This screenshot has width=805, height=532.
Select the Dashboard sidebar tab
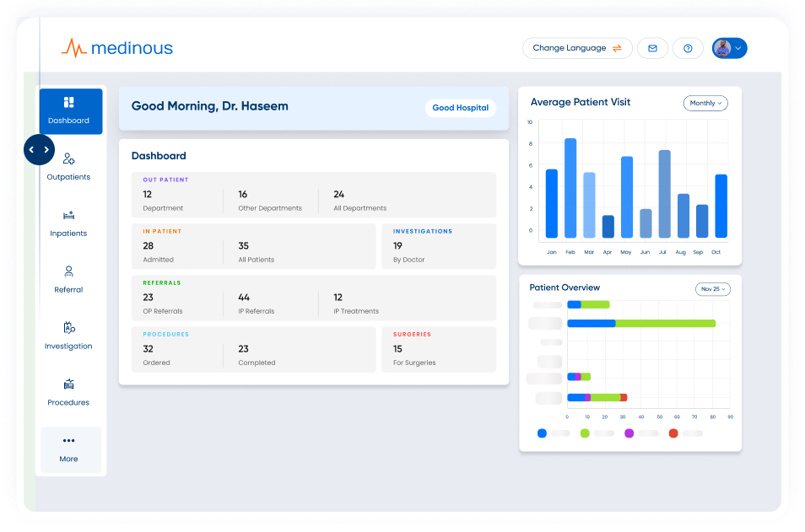70,110
